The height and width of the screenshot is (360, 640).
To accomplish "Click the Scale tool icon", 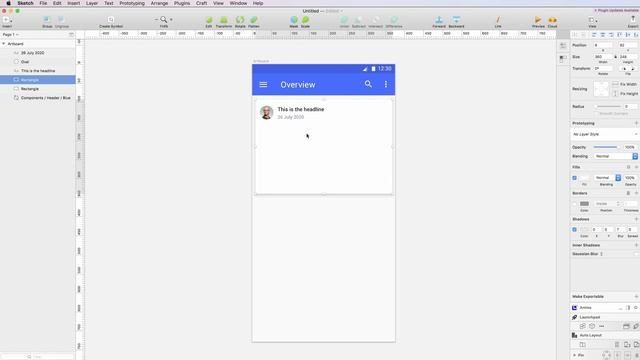I will [x=305, y=20].
